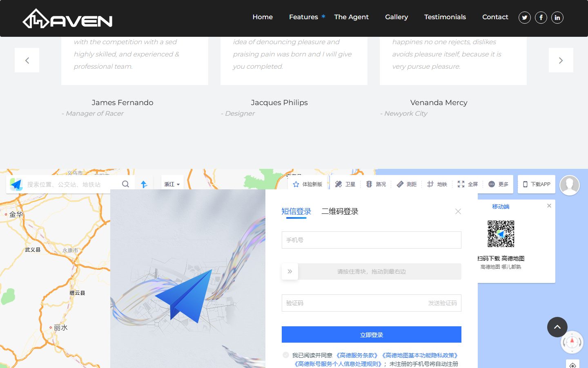Screen dimensions: 588x368
Task: Click the 金华 city label on map
Action: pyautogui.click(x=16, y=214)
